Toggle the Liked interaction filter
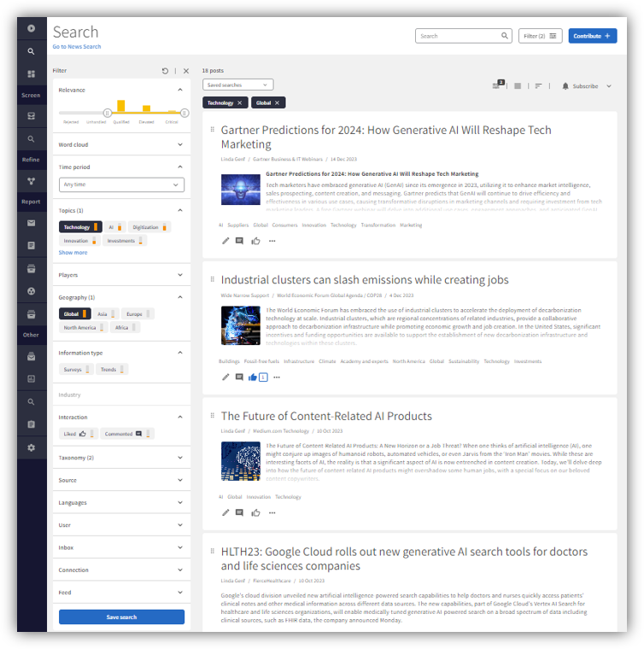The image size is (644, 649). coord(79,434)
